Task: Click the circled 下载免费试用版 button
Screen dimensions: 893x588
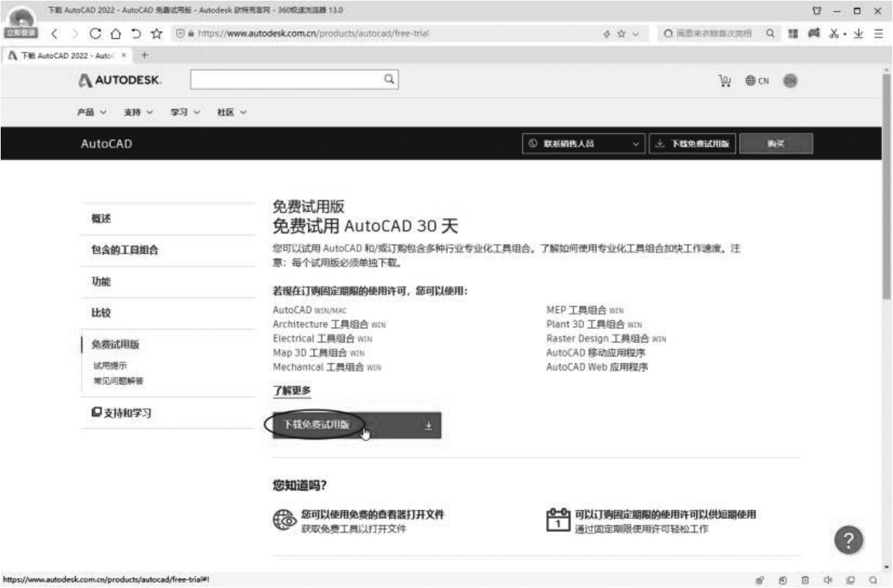Action: pyautogui.click(x=317, y=425)
